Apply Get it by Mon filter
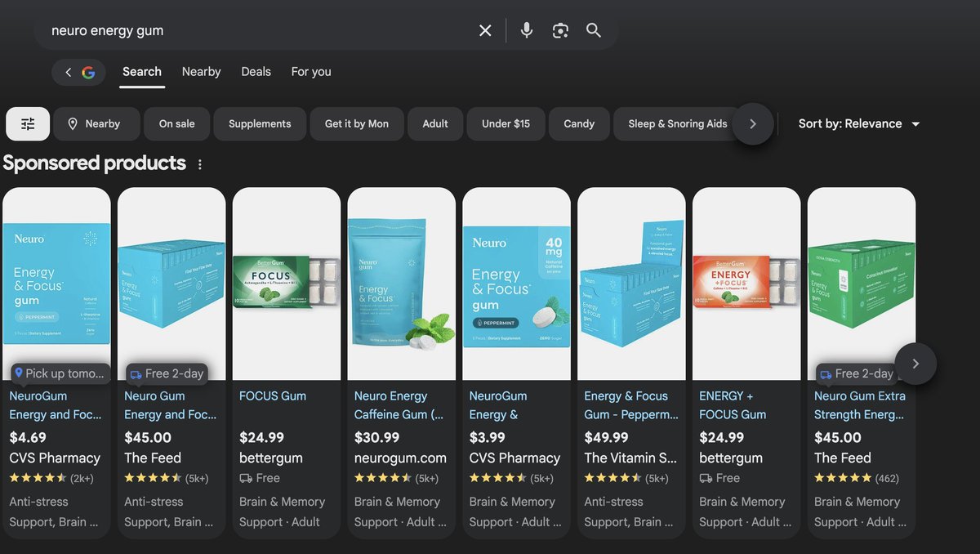This screenshot has width=980, height=554. point(357,123)
